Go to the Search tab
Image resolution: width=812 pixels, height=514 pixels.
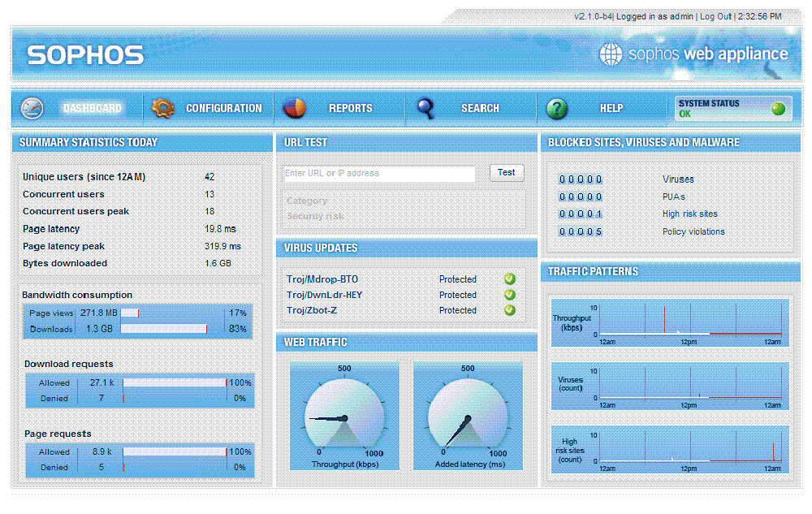(x=471, y=108)
